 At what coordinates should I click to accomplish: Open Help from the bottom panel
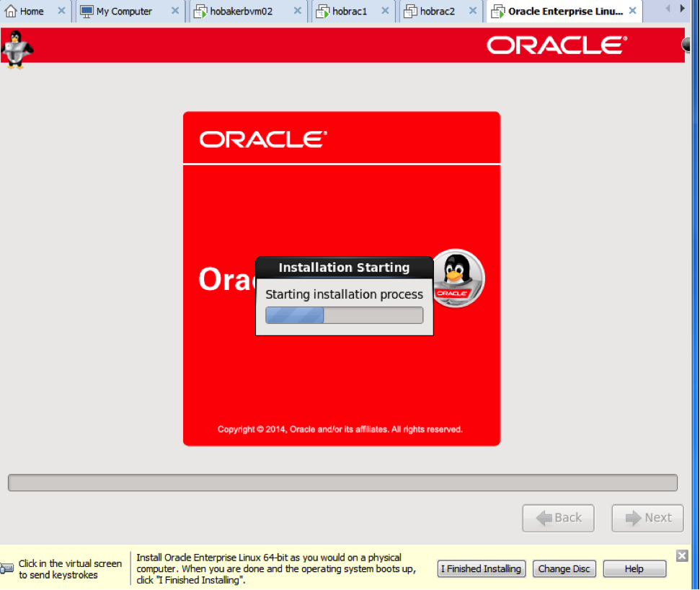pos(634,568)
